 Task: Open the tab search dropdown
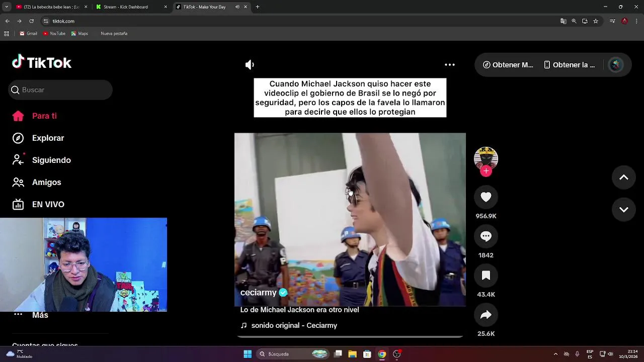coord(6,7)
